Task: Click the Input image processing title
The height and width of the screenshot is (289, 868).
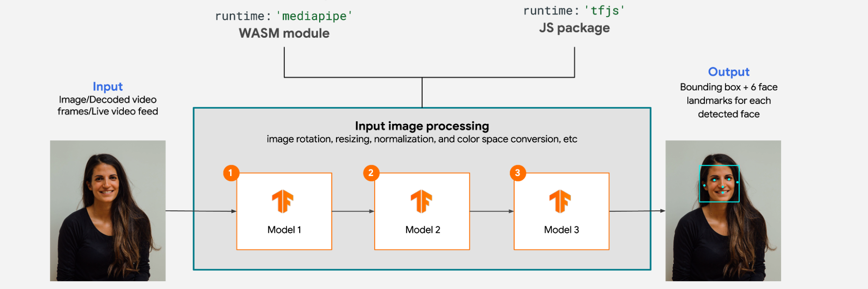Action: pyautogui.click(x=422, y=126)
